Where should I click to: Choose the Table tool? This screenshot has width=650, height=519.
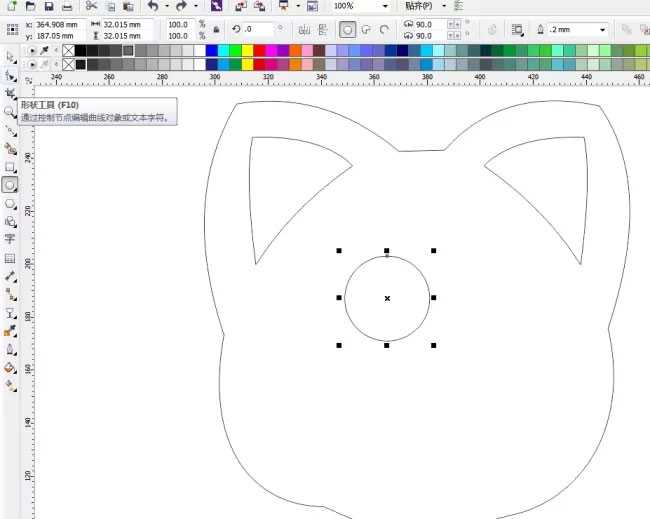point(10,258)
